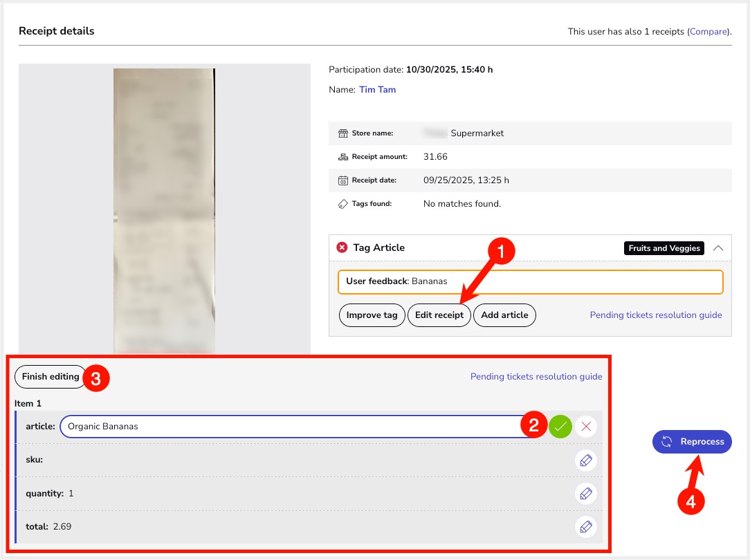Click the Store name shop icon
This screenshot has height=560, width=750.
(342, 133)
